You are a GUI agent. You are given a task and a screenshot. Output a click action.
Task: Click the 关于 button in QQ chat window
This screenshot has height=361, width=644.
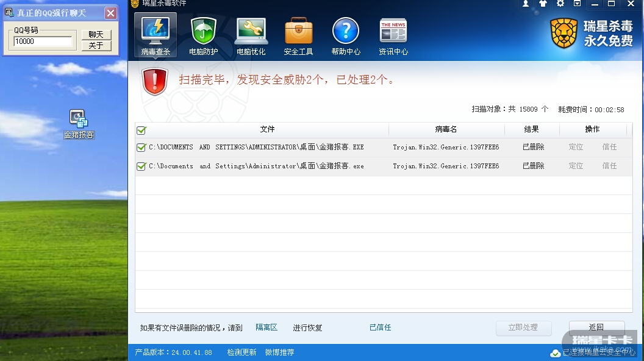coord(96,46)
